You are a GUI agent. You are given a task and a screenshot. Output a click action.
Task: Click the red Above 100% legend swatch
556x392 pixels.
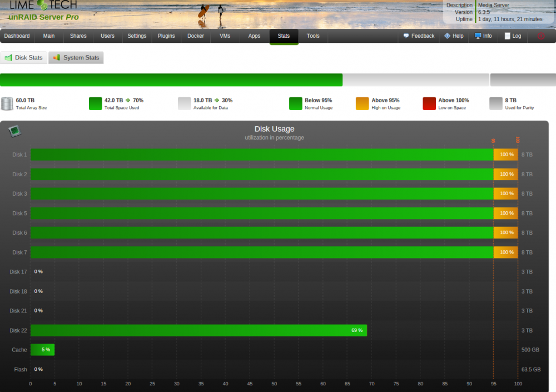click(429, 103)
